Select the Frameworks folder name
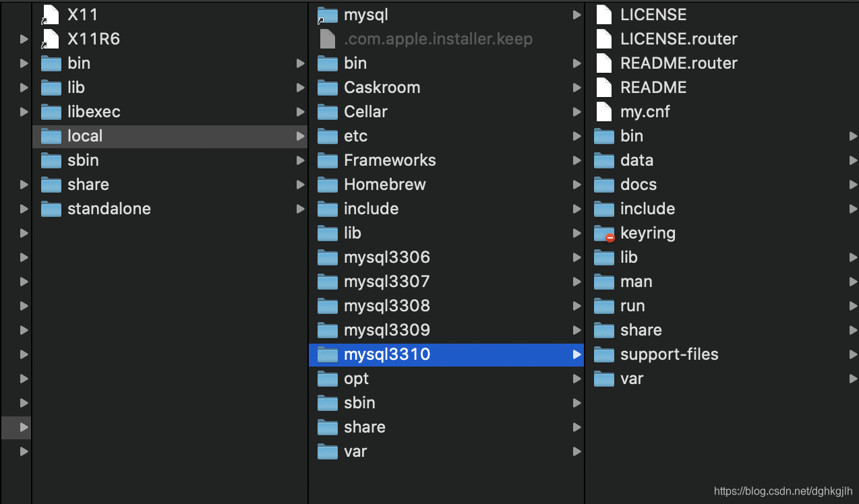859x504 pixels. coord(390,160)
